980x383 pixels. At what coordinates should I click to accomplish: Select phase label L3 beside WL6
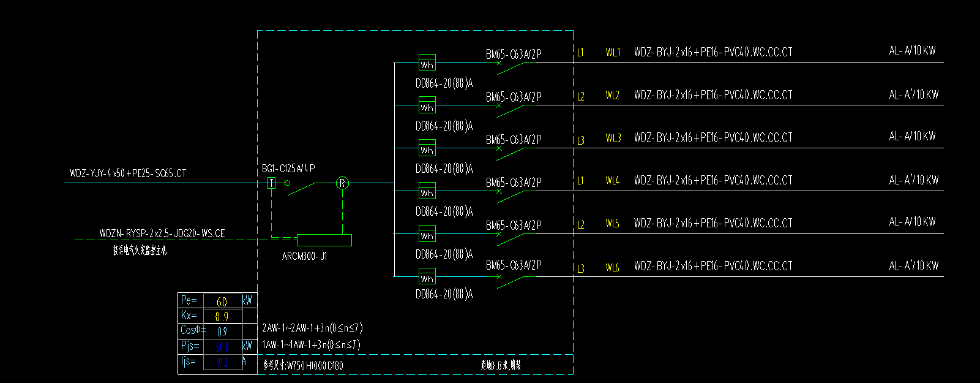[580, 268]
